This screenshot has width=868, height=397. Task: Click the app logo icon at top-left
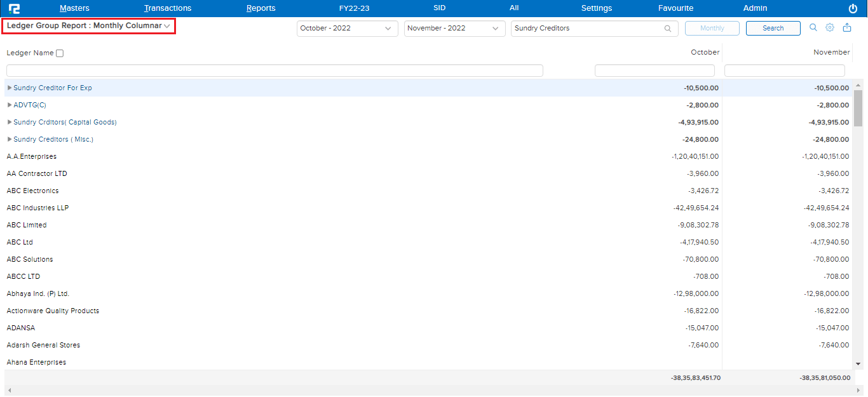tap(14, 9)
